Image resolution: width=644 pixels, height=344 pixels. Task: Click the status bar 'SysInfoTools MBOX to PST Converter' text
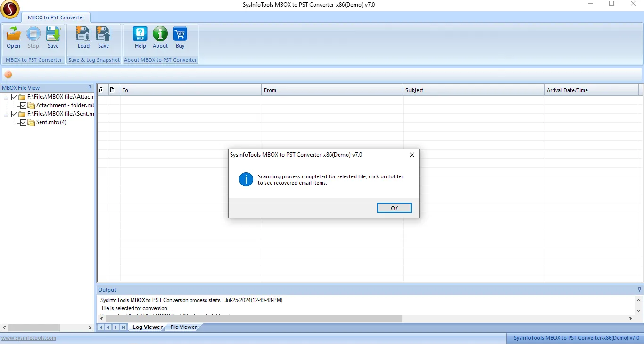pos(576,338)
